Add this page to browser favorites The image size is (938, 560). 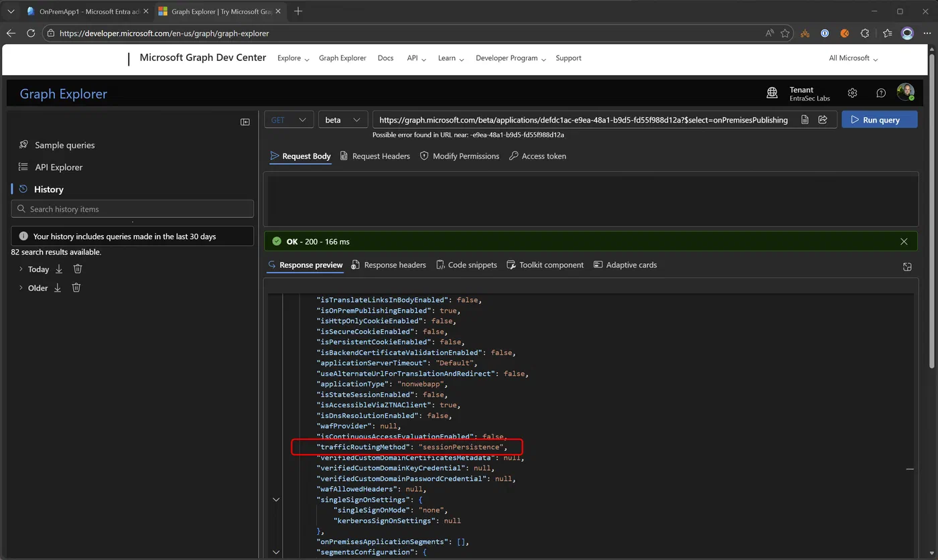coord(785,33)
